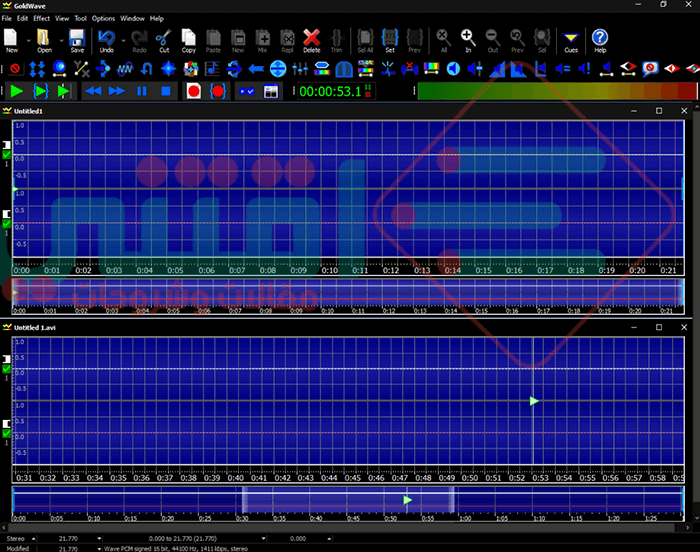Viewport: 700px width, 552px height.
Task: Expand the New button dropdown arrow
Action: [x=28, y=41]
